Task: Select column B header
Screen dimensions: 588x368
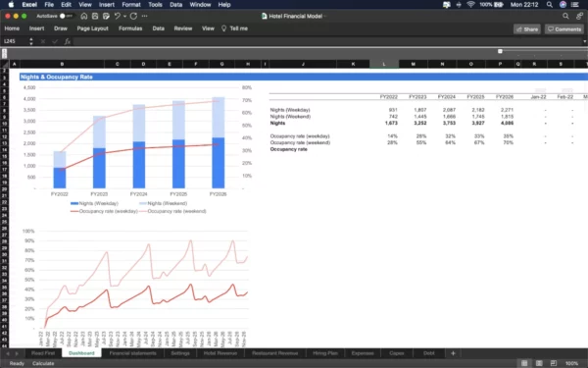Action: 62,64
